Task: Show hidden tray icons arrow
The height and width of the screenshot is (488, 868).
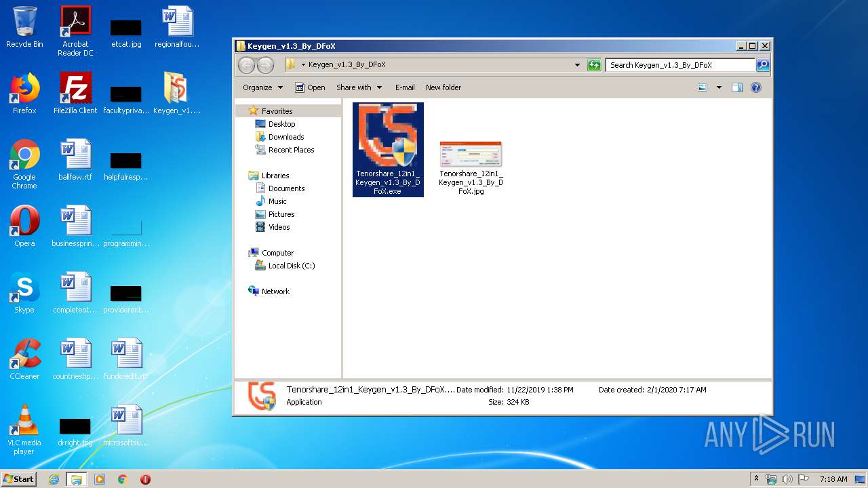Action: 756,479
